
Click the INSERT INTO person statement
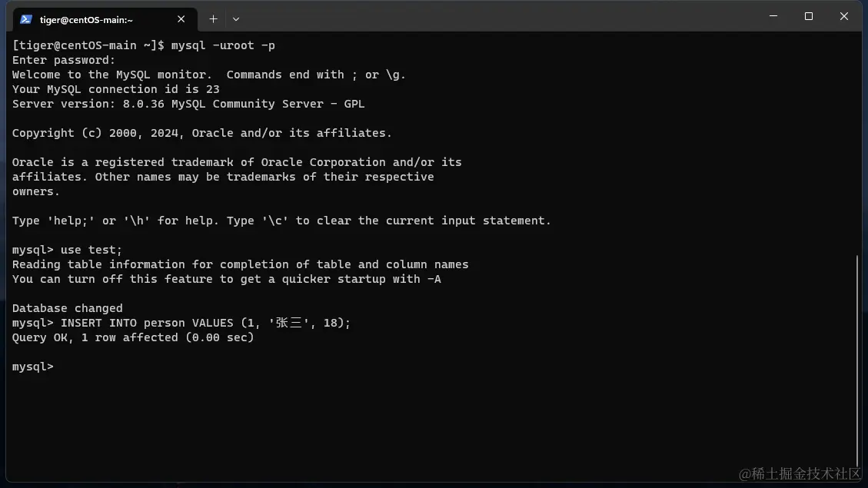[205, 323]
